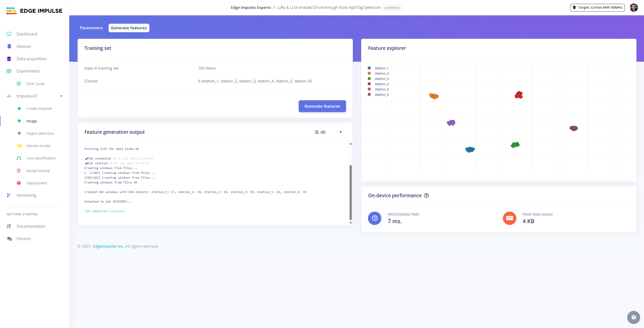Collapse Feature generation output panel

pyautogui.click(x=341, y=132)
